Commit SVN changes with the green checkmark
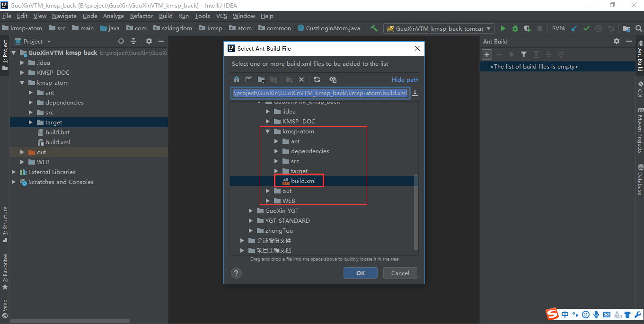The height and width of the screenshot is (324, 644). [587, 28]
